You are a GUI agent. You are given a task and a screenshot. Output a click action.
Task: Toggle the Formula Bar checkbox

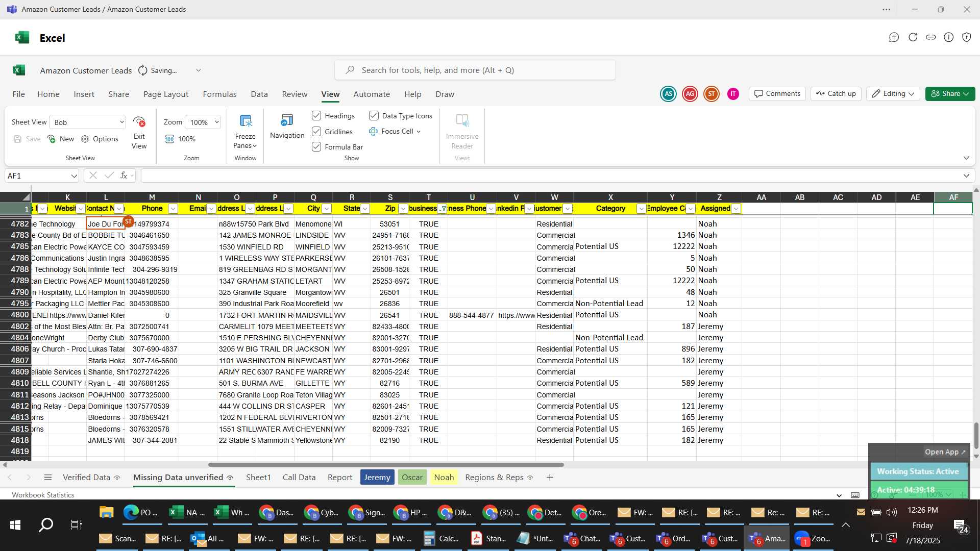(316, 147)
